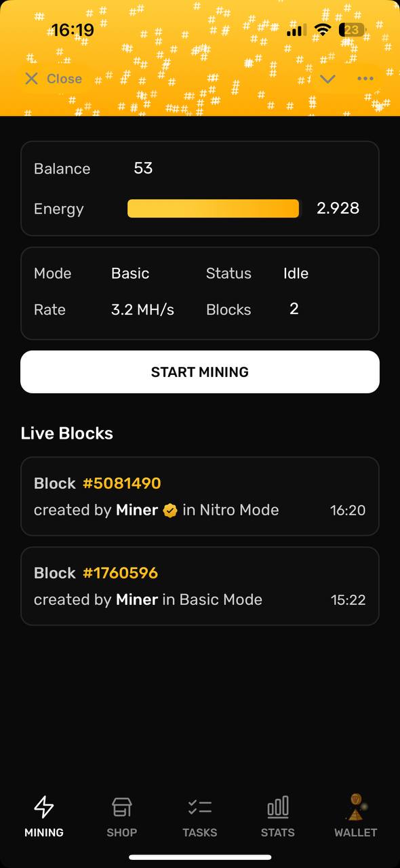Expand block #5081490 details
This screenshot has width=400, height=868.
[x=200, y=497]
